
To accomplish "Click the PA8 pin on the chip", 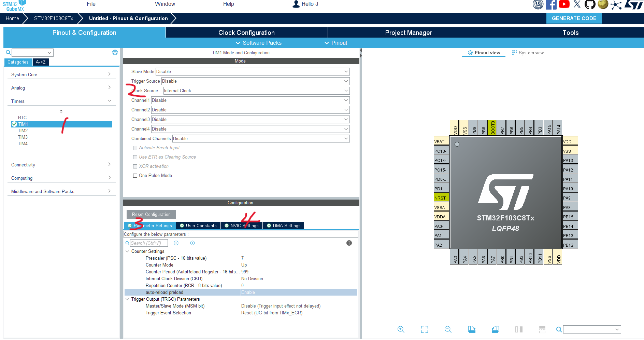I will click(x=570, y=207).
